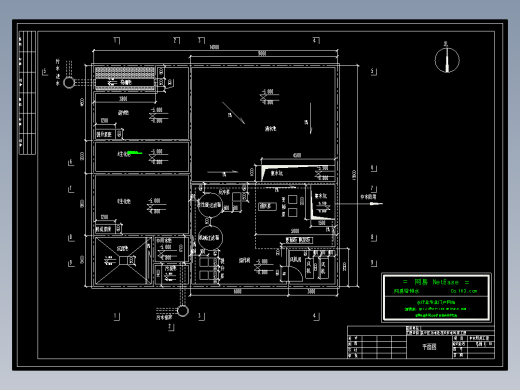
Task: Select the green highlighted mark in the tank
Action: (x=135, y=153)
